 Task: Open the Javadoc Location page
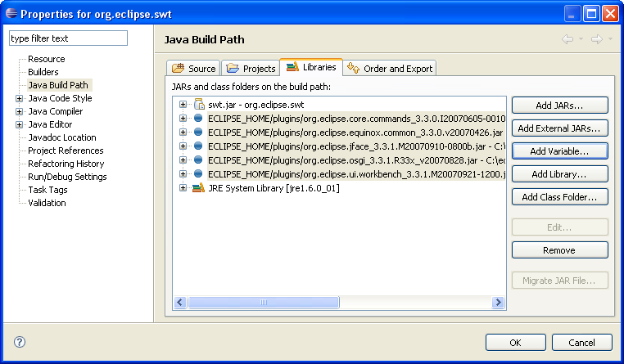[x=62, y=137]
